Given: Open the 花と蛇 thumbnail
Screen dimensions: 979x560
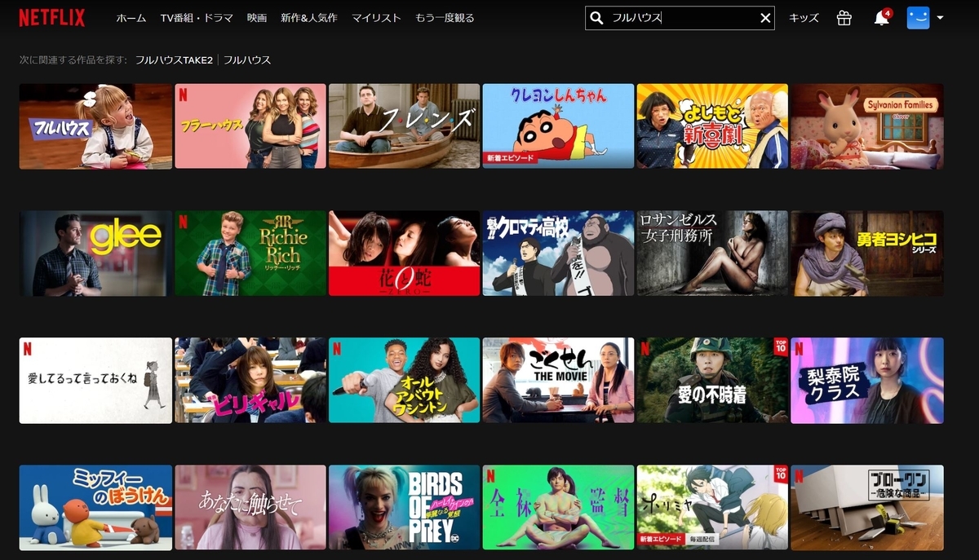Looking at the screenshot, I should 404,254.
